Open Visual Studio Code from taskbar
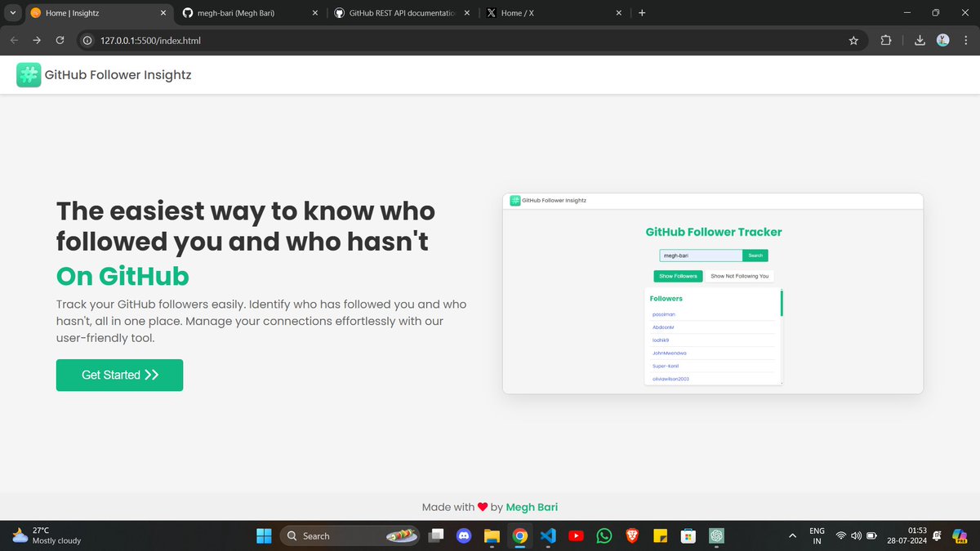This screenshot has height=551, width=980. pyautogui.click(x=548, y=535)
